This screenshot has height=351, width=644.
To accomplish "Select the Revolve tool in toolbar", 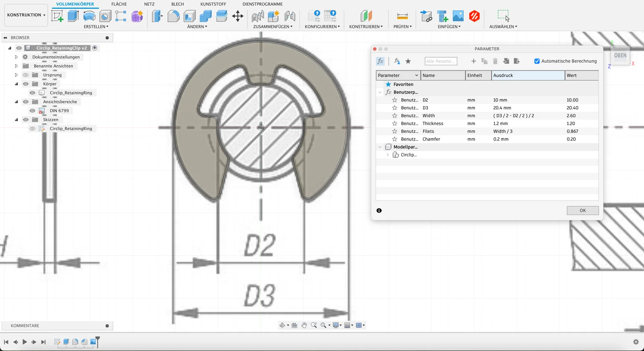I will (x=89, y=16).
